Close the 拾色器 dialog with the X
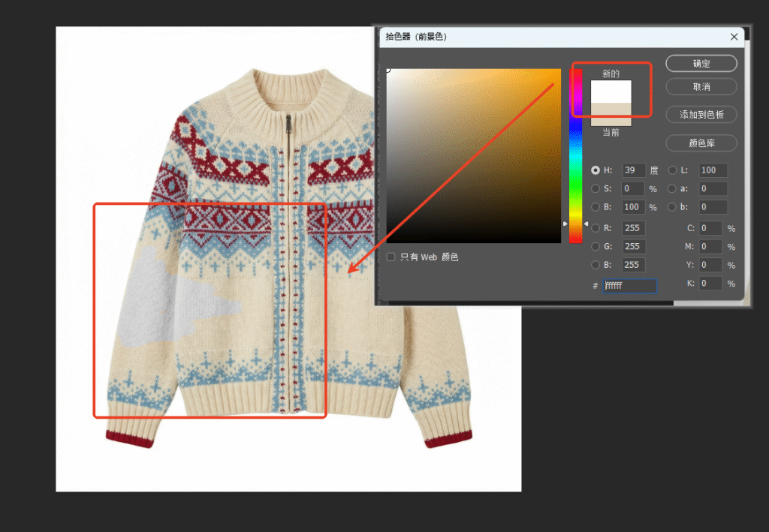The width and height of the screenshot is (769, 532). pyautogui.click(x=734, y=37)
